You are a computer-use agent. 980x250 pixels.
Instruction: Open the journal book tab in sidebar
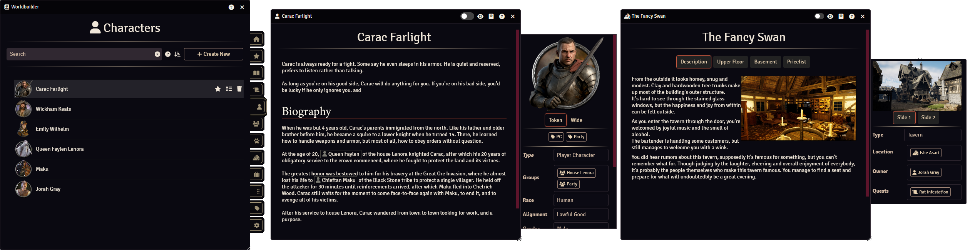coord(257,73)
